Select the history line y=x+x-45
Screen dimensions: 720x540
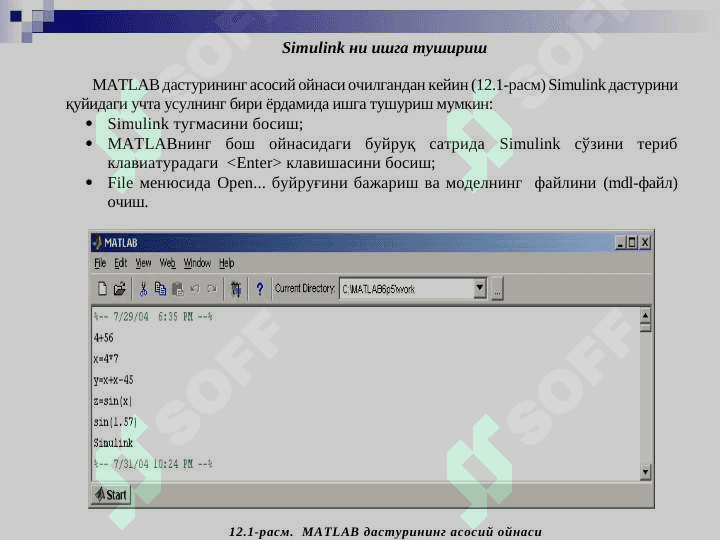coord(113,380)
